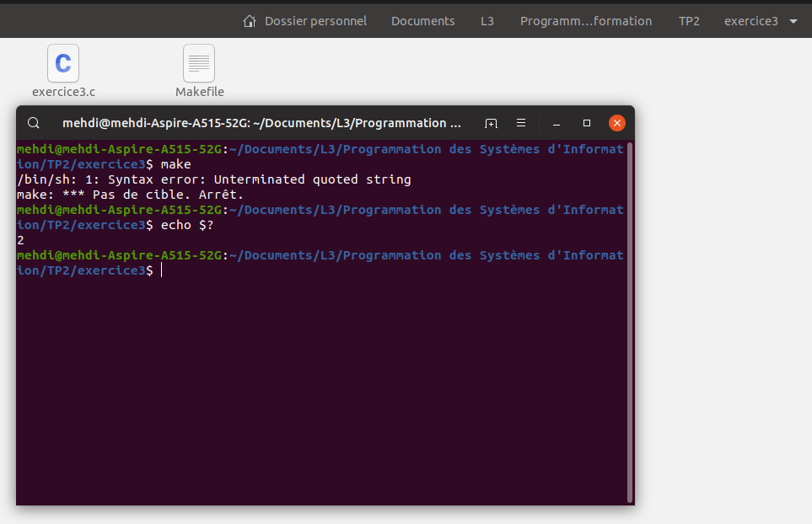
Task: Navigate to the Documents breadcrumb
Action: pos(422,21)
